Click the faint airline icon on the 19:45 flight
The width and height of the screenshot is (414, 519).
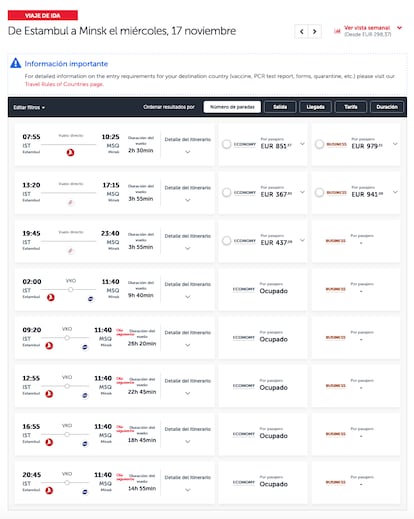(x=70, y=251)
